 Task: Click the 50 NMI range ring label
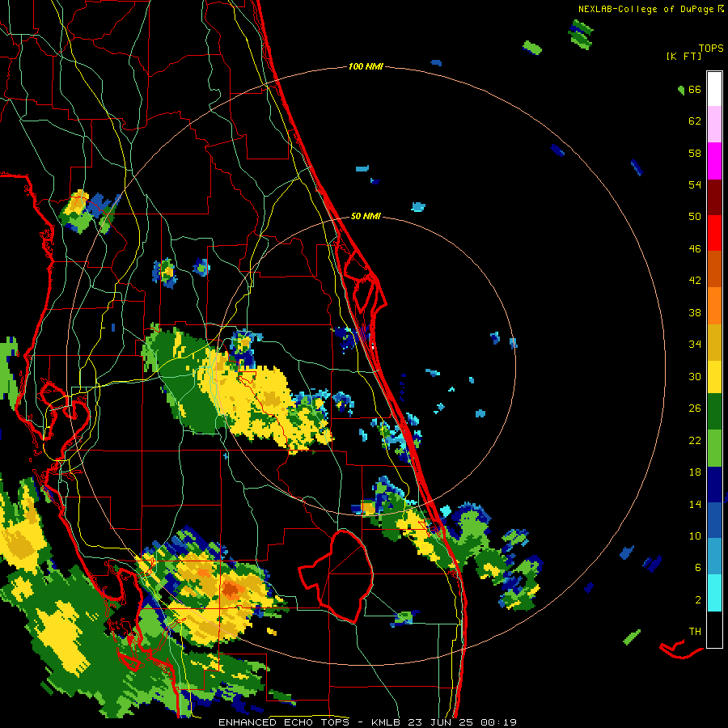(366, 216)
